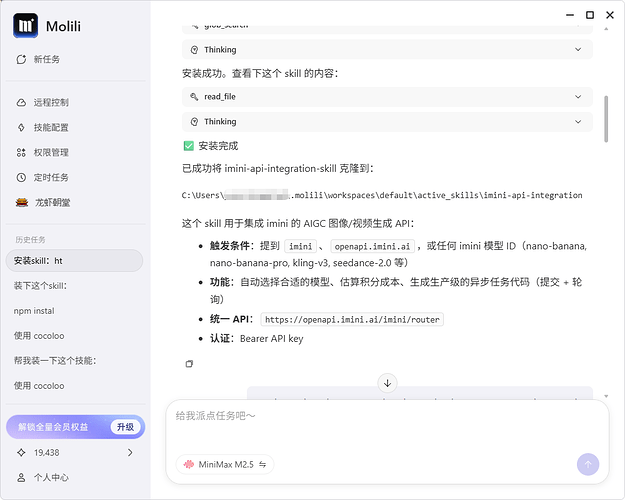Maximize the Molili window
This screenshot has height=500, width=625.
[590, 15]
